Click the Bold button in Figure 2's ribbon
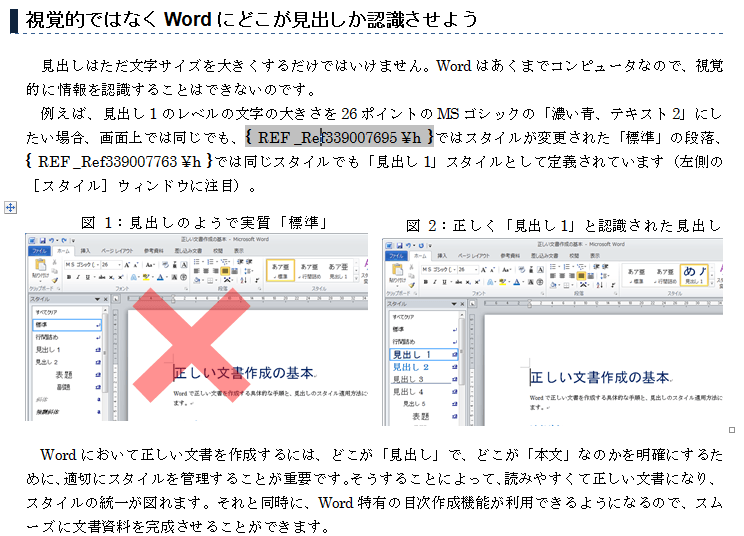The image size is (744, 536). (426, 282)
